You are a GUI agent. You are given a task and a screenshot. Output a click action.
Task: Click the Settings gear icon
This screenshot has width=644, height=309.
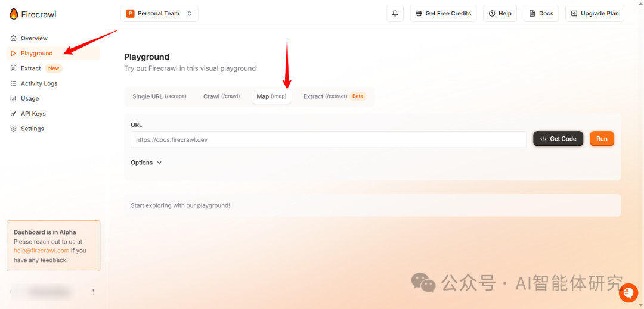click(13, 129)
